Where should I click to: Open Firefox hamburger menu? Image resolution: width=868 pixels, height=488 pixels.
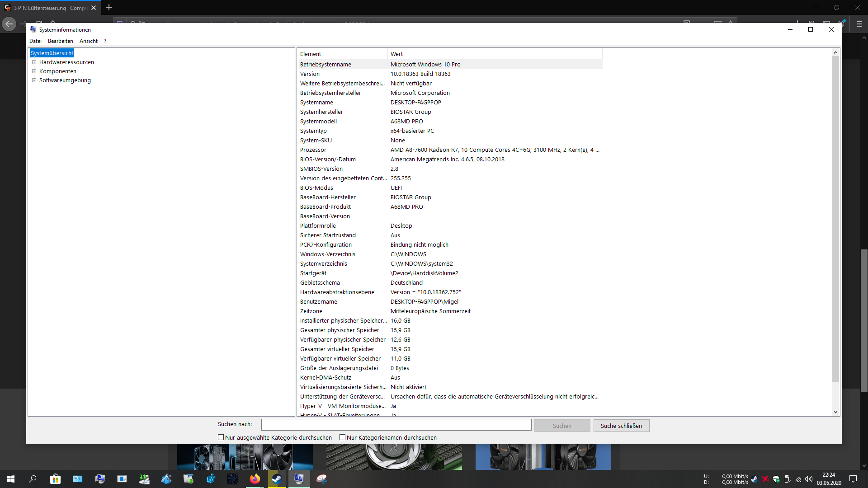pyautogui.click(x=859, y=24)
